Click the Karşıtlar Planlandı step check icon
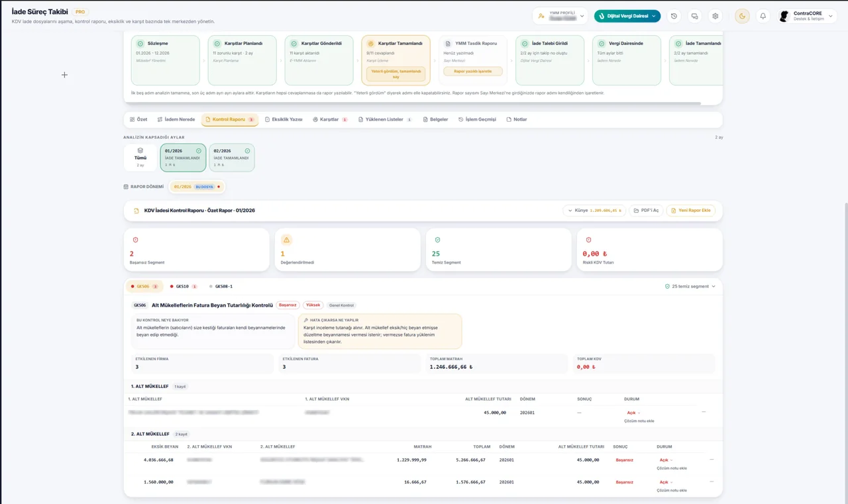The width and height of the screenshot is (848, 504). (x=217, y=43)
